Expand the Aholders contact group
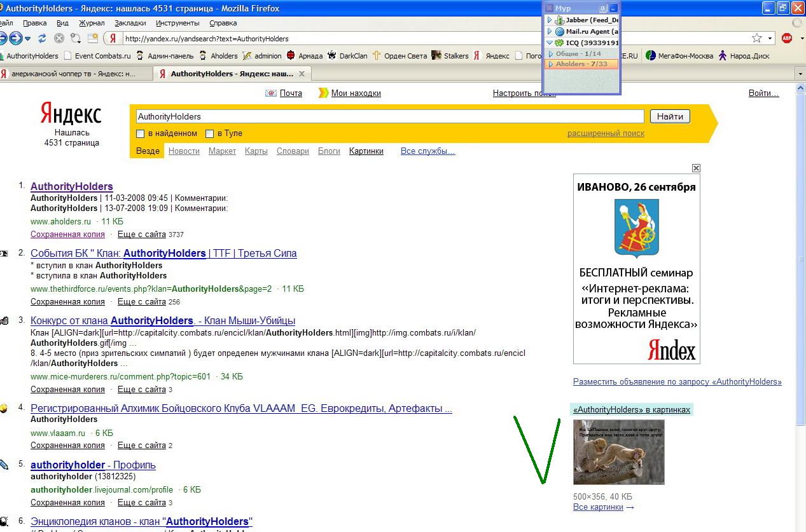Viewport: 806px width, 532px height. 551,64
